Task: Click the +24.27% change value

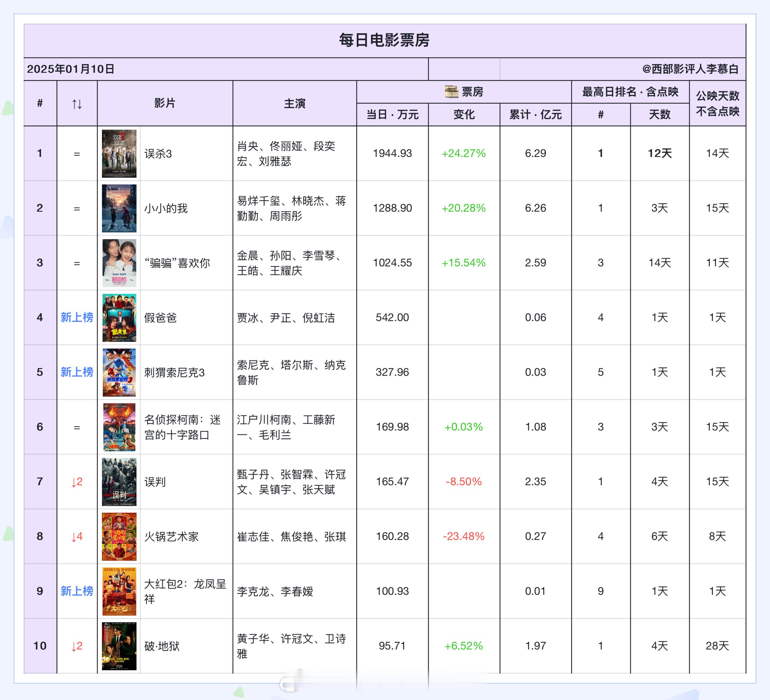Action: click(464, 154)
